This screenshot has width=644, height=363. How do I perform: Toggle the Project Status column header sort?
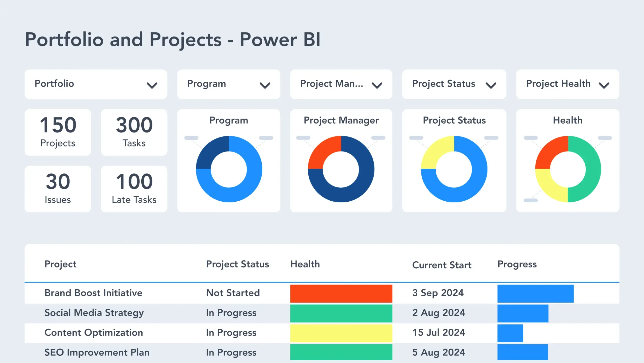click(237, 264)
